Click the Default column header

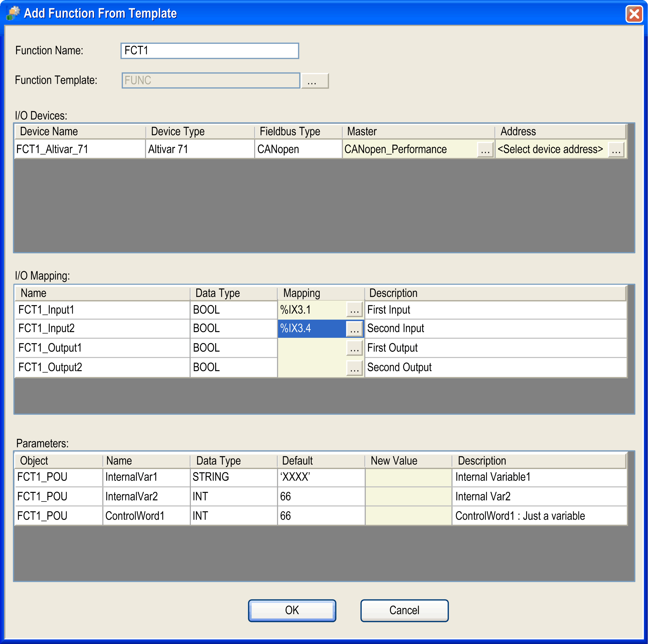[x=321, y=461]
